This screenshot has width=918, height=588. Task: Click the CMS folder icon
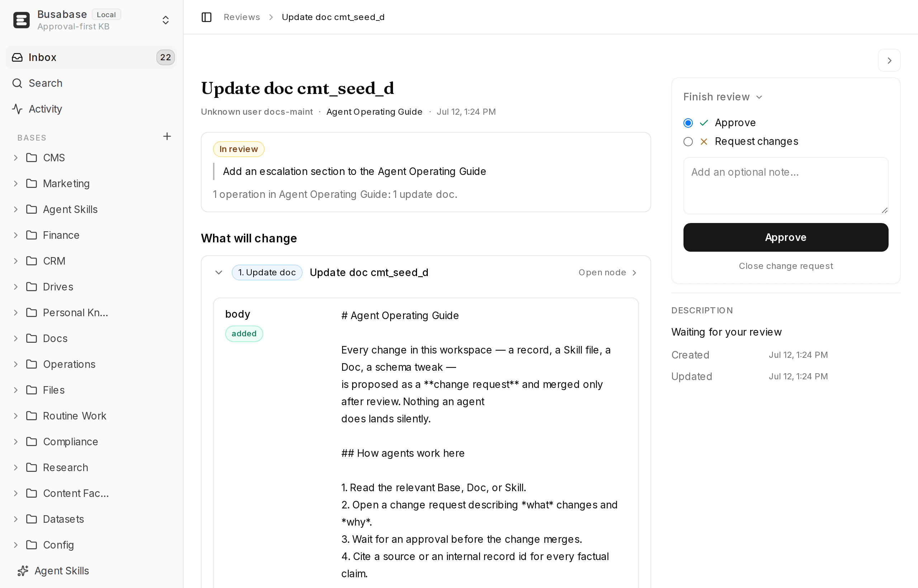coord(31,158)
